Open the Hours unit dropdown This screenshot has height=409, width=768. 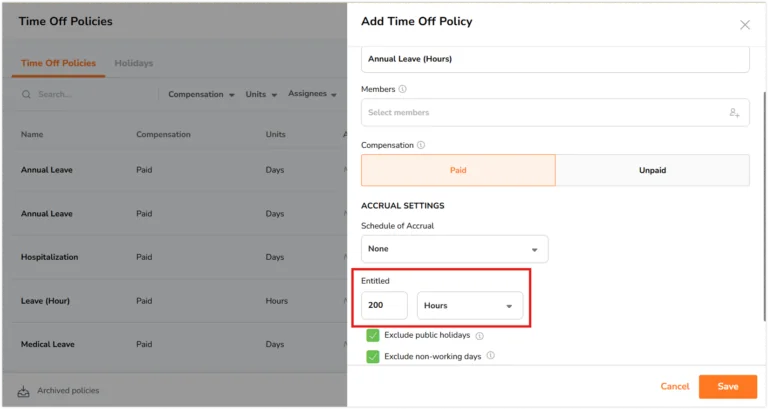pos(470,305)
